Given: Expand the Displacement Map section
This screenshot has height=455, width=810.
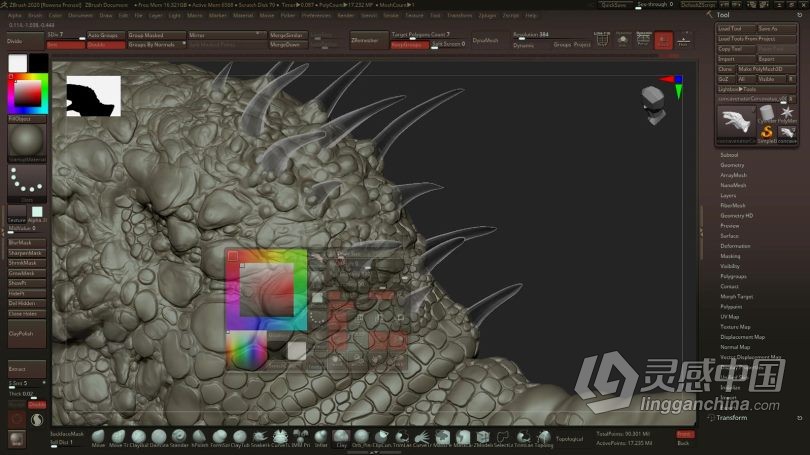Looking at the screenshot, I should click(742, 337).
